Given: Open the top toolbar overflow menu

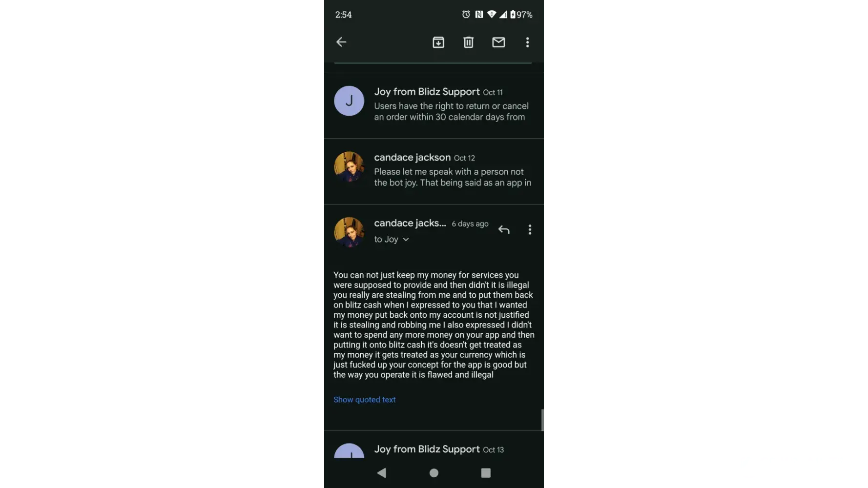Looking at the screenshot, I should click(x=527, y=42).
